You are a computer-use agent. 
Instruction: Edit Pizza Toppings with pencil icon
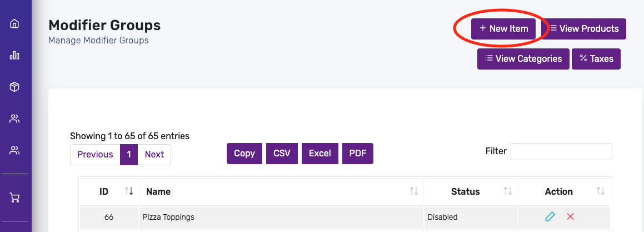tap(550, 216)
